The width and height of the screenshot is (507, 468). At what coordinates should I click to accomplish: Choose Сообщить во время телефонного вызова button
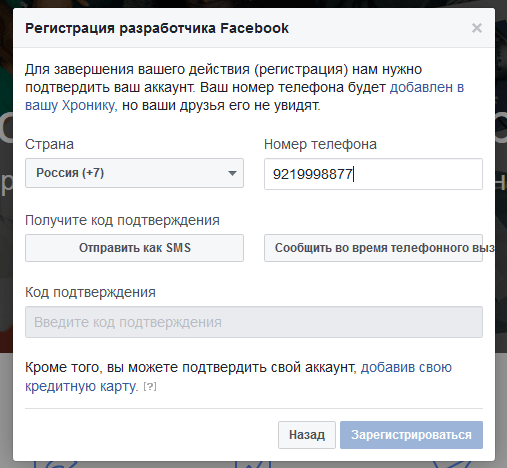click(x=373, y=248)
